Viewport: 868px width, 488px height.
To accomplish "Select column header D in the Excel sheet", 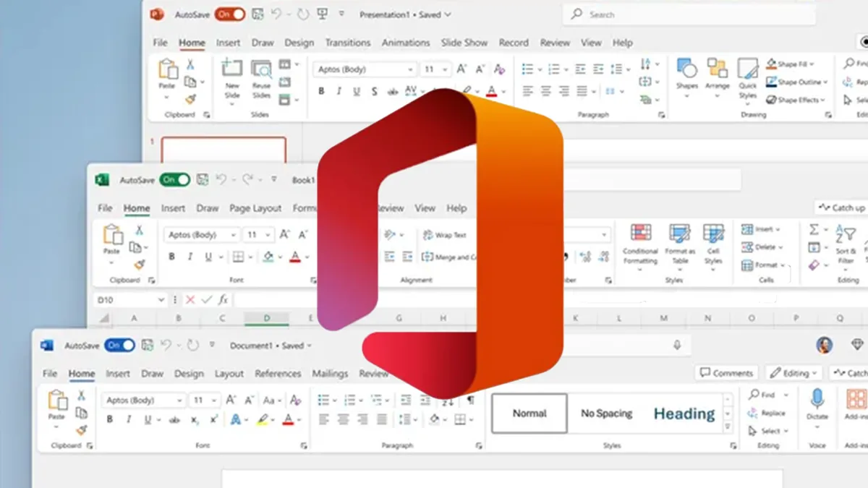I will coord(266,318).
